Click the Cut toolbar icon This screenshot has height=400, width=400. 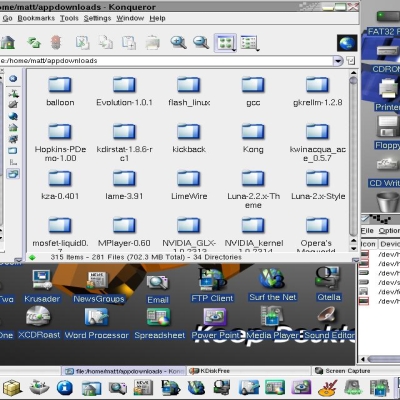[x=82, y=43]
